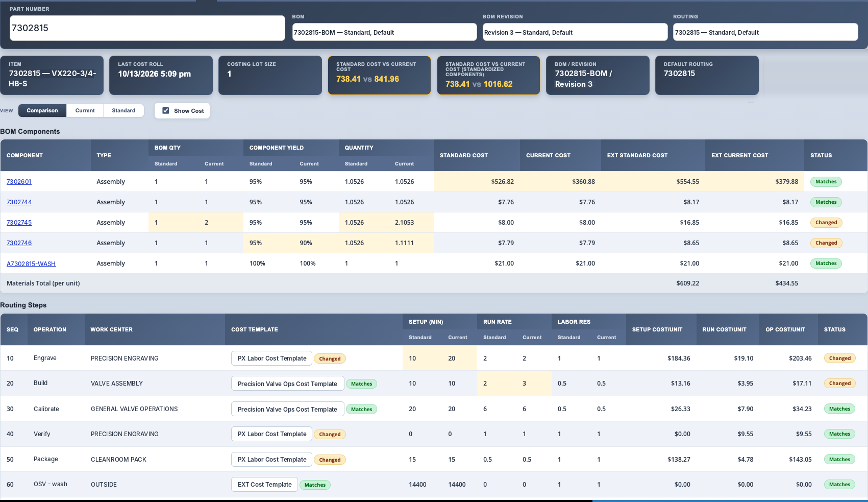The height and width of the screenshot is (502, 868).
Task: Click the VALVE ASSEMBLY work center
Action: click(x=117, y=384)
